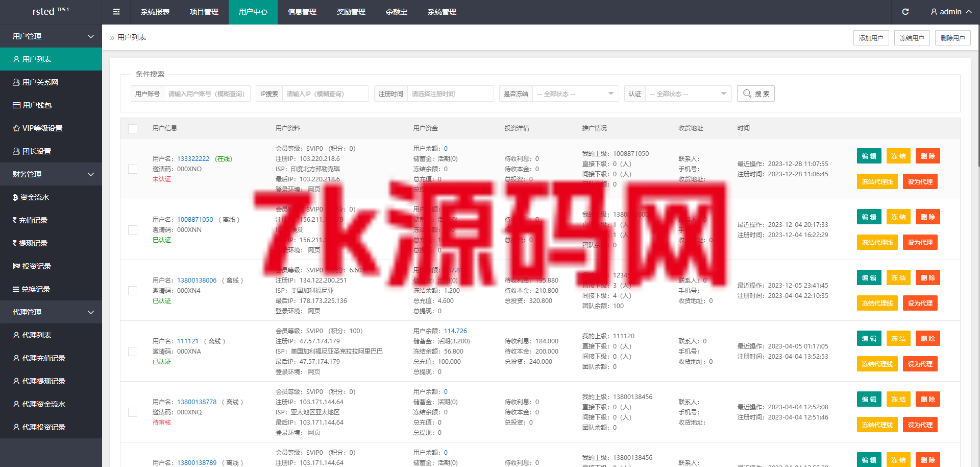Click 设为代理 for user 13800138778
The image size is (980, 467).
click(920, 425)
